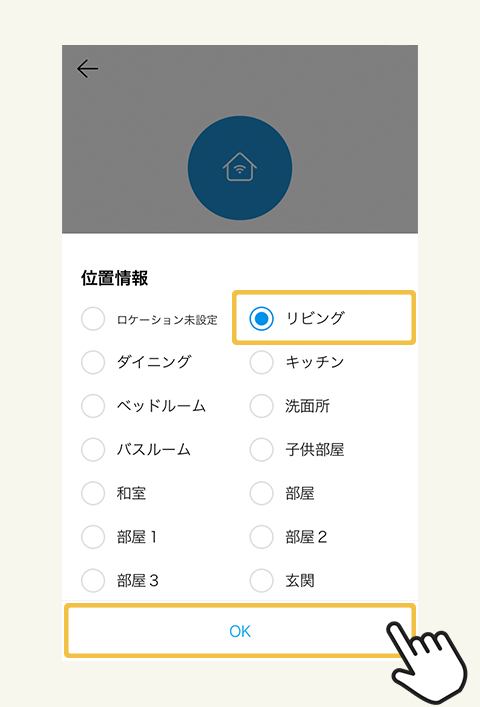The width and height of the screenshot is (480, 707).
Task: Click the 位置情報 heading
Action: pyautogui.click(x=114, y=278)
